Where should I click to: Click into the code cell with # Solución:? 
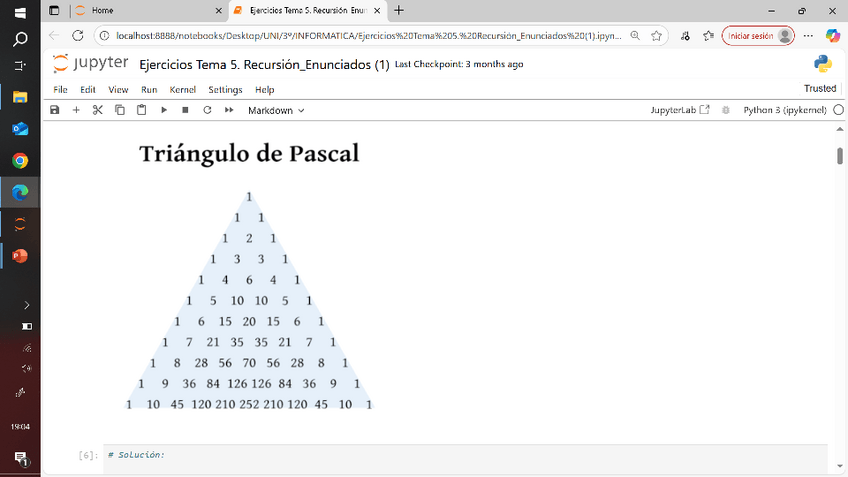[465, 460]
